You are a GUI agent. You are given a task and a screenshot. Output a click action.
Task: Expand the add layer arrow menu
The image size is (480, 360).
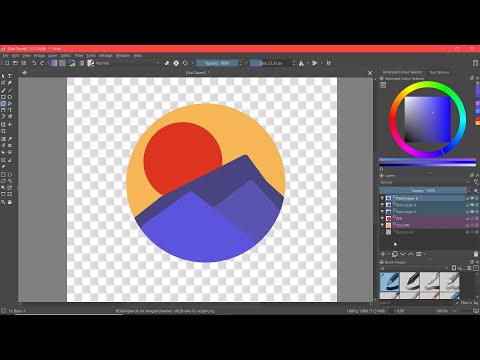click(x=388, y=254)
